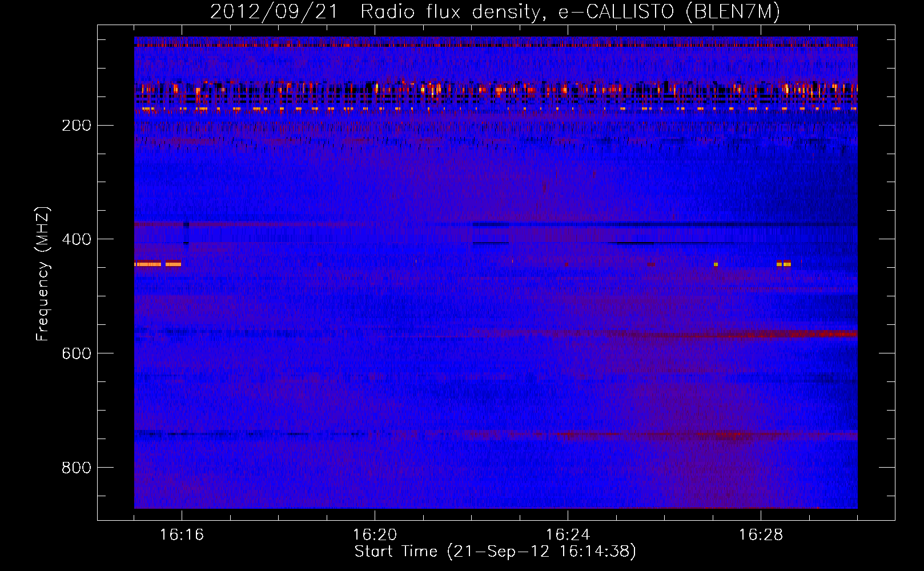The height and width of the screenshot is (571, 924).
Task: Click the 16:16 time tick label
Action: click(x=182, y=535)
